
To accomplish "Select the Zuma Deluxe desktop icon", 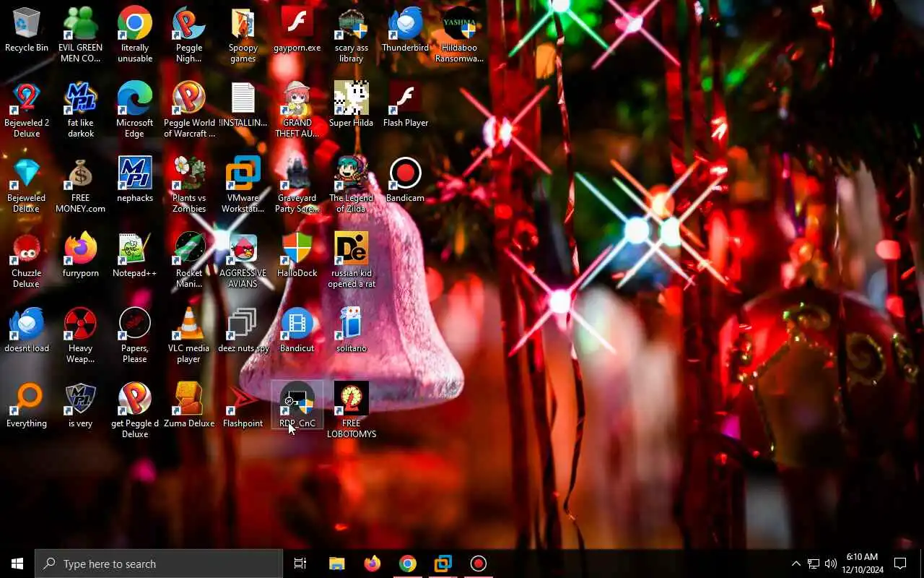I will [x=189, y=406].
